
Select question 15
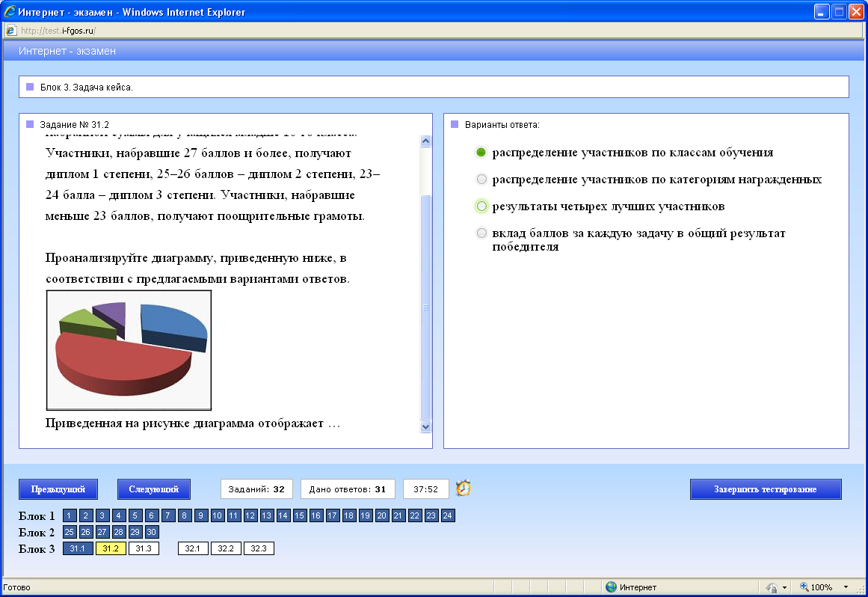pos(300,515)
